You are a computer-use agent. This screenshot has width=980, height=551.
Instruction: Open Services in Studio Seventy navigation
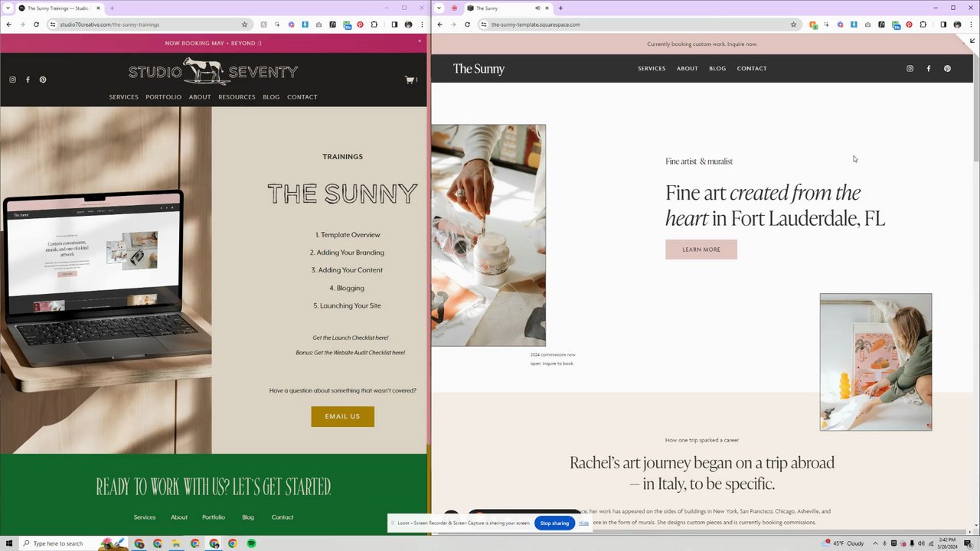click(123, 97)
